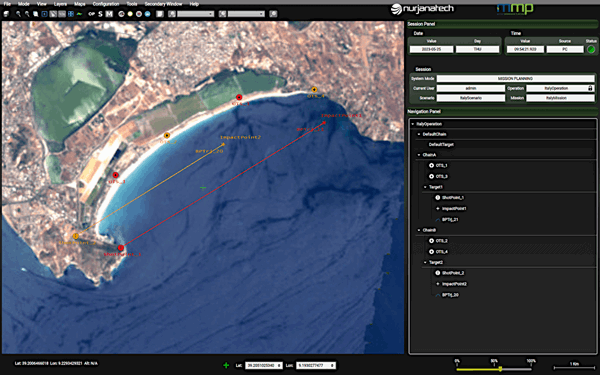The width and height of the screenshot is (600, 375).
Task: Click the yellow circle toolbar icon
Action: tap(130, 14)
